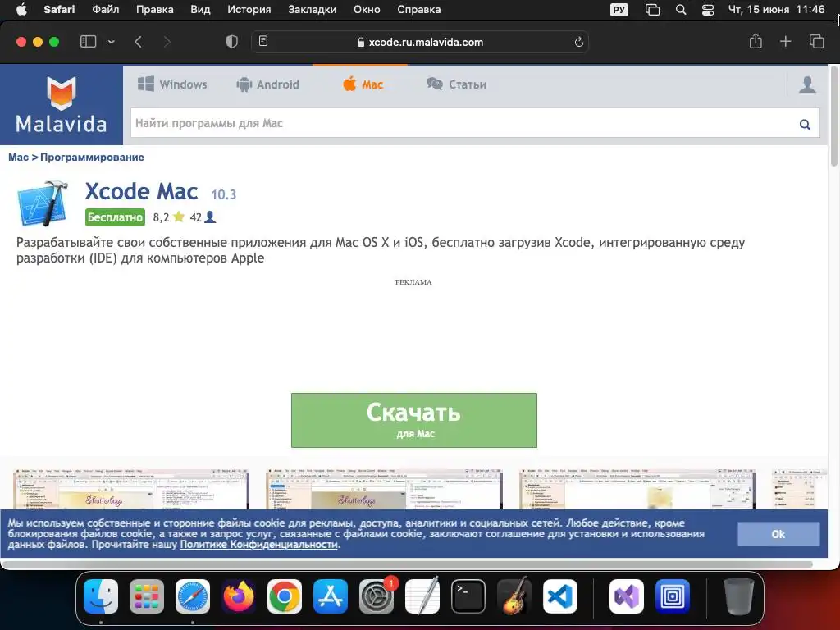Follow the Mac breadcrumb link
The height and width of the screenshot is (630, 840).
point(18,157)
